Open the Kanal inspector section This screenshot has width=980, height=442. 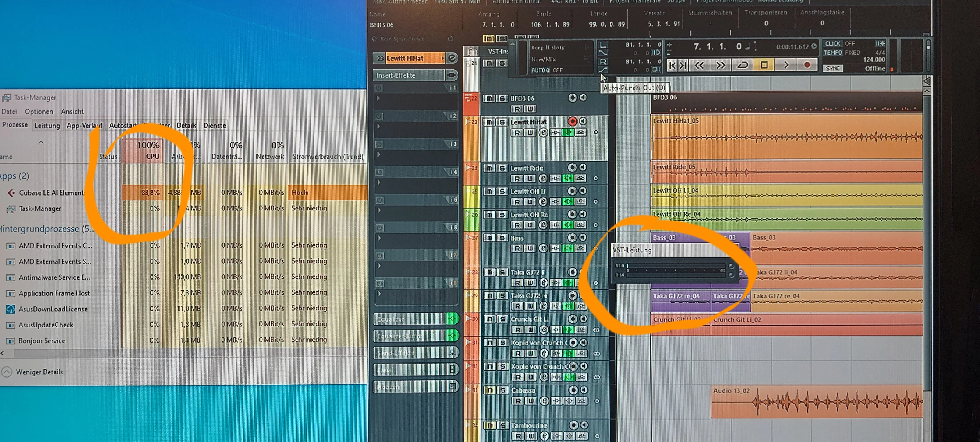tap(409, 370)
